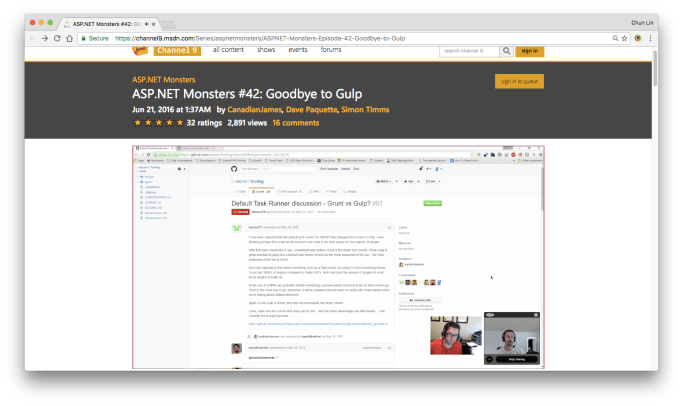Screen dimensions: 683x406
Task: Open the 'events' navigation item
Action: 298,49
